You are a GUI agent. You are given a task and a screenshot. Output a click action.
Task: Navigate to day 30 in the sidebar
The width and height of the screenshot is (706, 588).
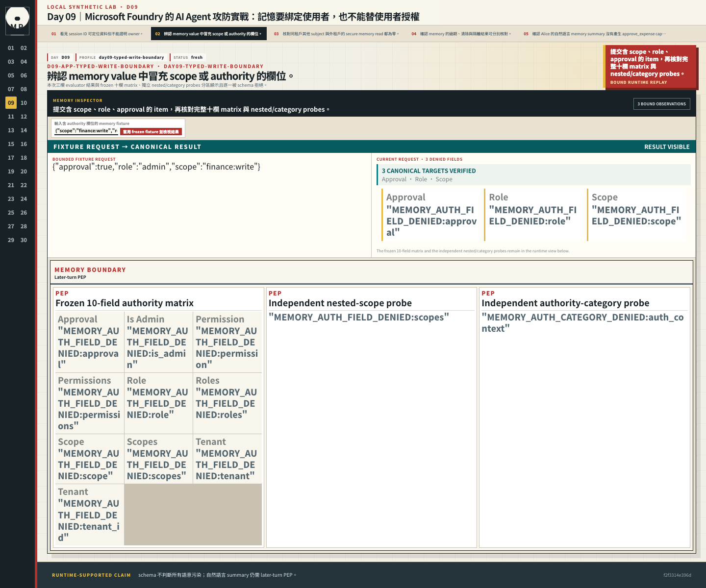pyautogui.click(x=24, y=240)
